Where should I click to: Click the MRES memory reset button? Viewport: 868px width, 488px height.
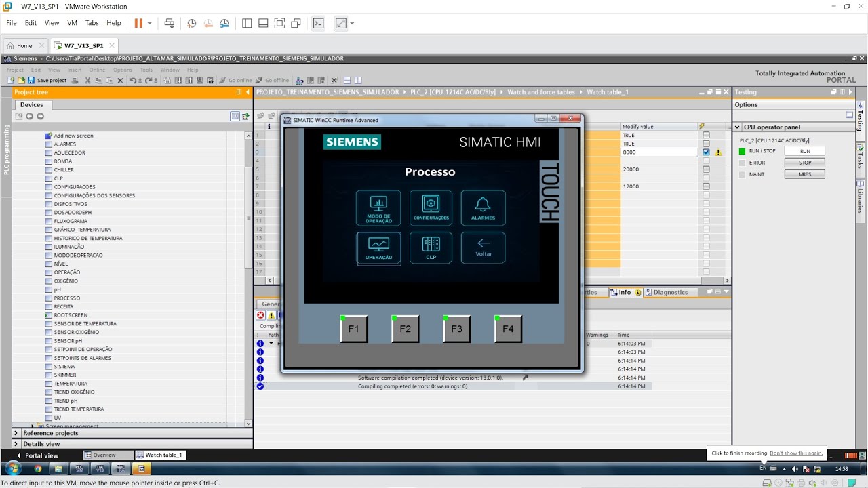point(804,174)
